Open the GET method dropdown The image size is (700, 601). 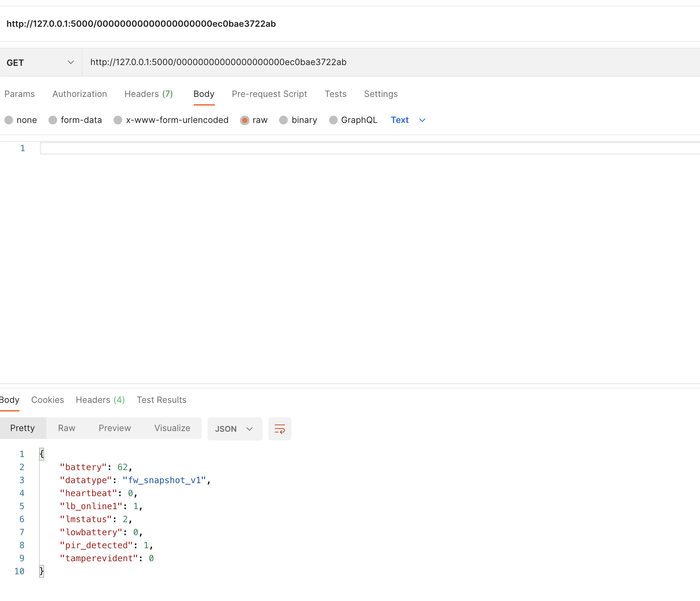click(x=40, y=63)
